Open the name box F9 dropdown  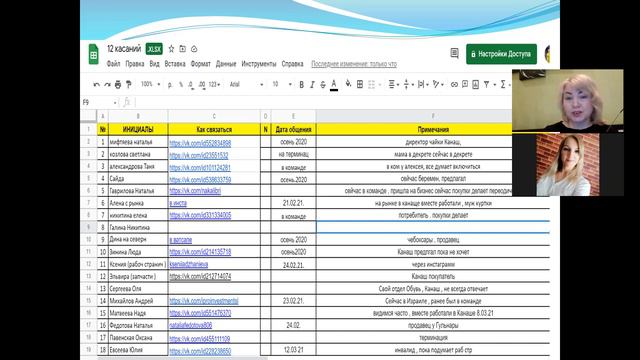coord(115,102)
